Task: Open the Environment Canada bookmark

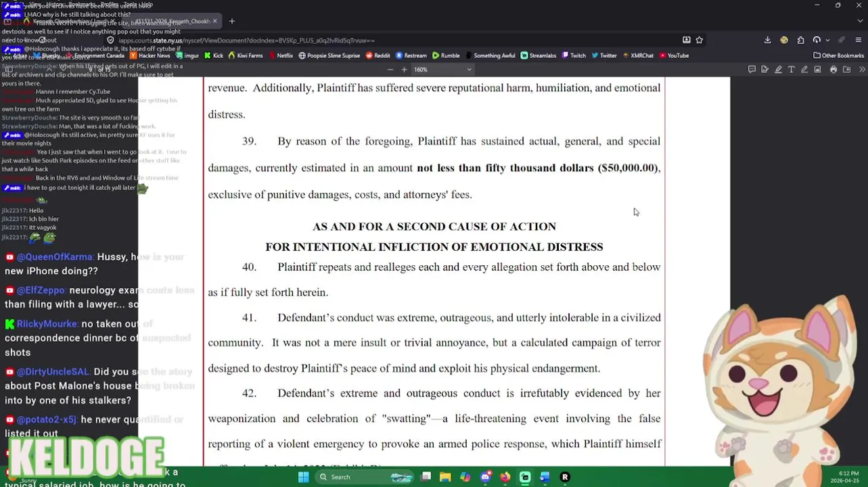Action: click(93, 55)
